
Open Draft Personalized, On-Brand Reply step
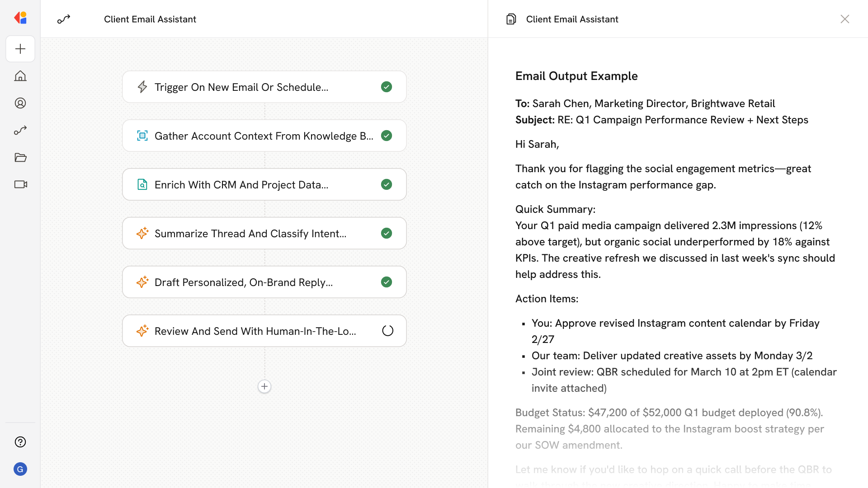[243, 282]
